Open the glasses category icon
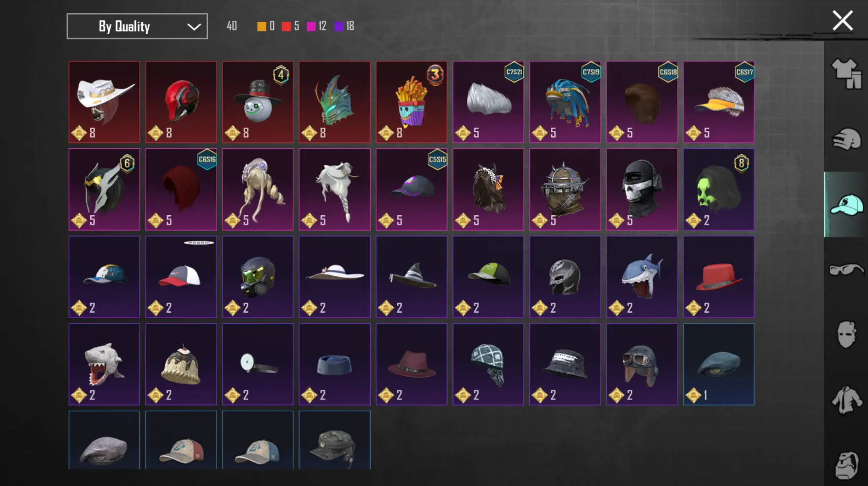This screenshot has width=868, height=486. (x=846, y=270)
